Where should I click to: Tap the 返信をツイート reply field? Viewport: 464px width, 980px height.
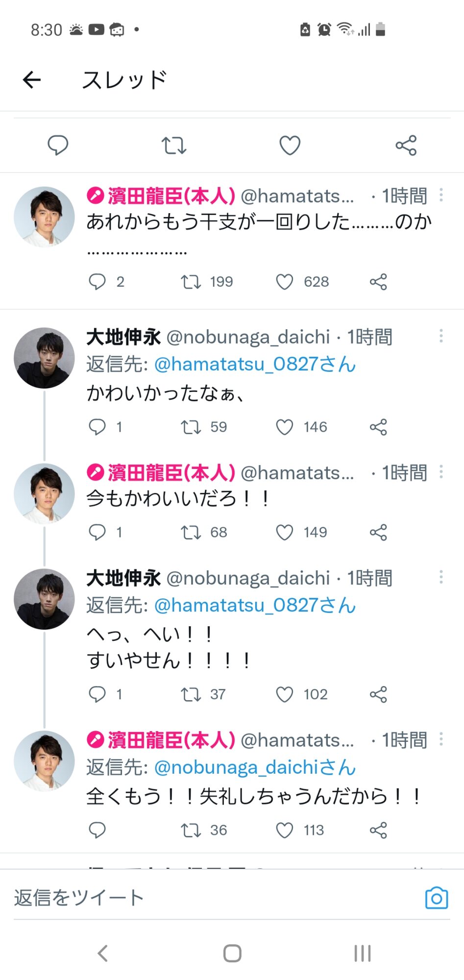coord(196,898)
